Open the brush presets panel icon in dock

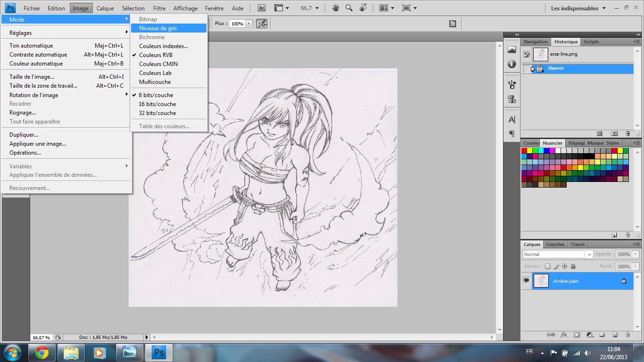pos(512,85)
